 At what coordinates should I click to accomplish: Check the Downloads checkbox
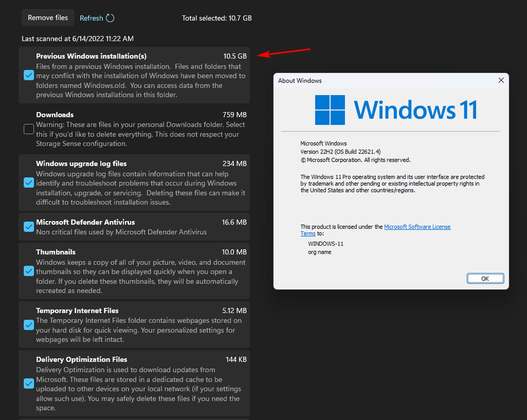[x=29, y=129]
